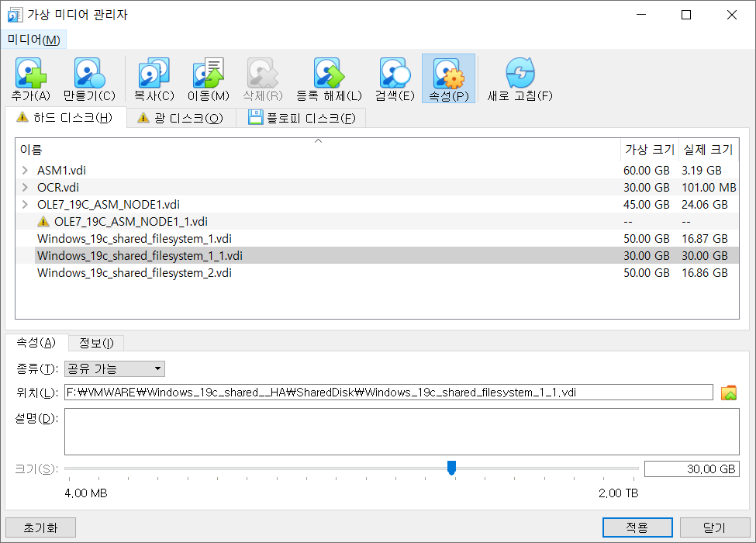Sort by the 가상 크기 column header

650,150
